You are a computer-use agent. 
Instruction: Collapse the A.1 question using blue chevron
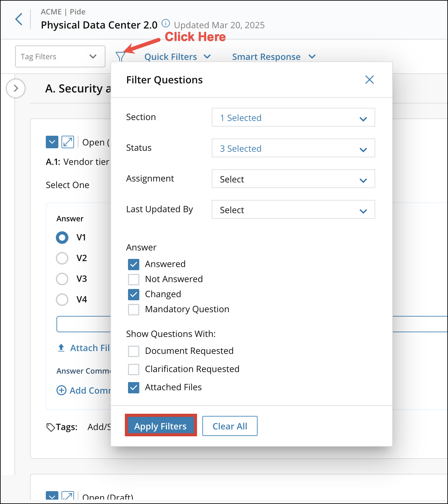tap(52, 142)
